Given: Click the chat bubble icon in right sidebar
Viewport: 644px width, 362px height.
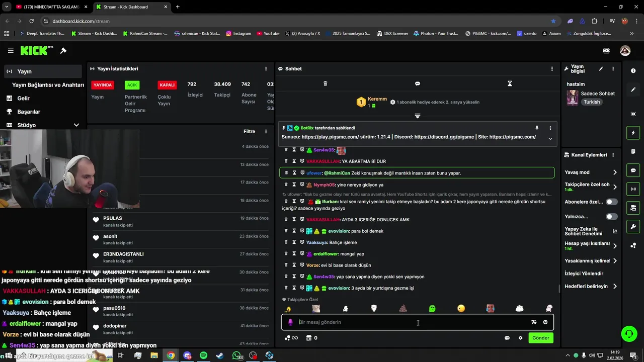Looking at the screenshot, I should 633,170.
